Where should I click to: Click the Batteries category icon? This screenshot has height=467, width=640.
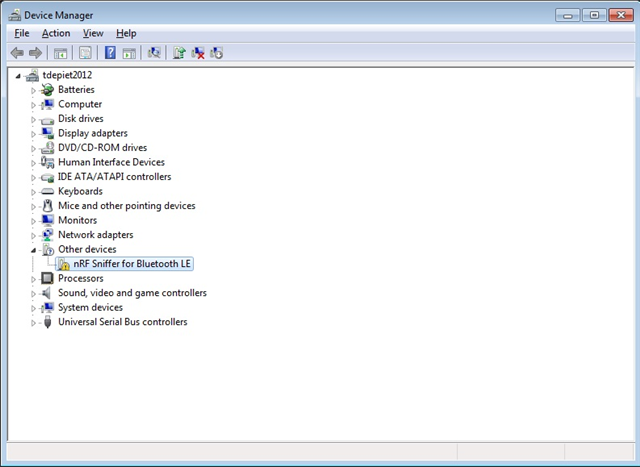[47, 89]
